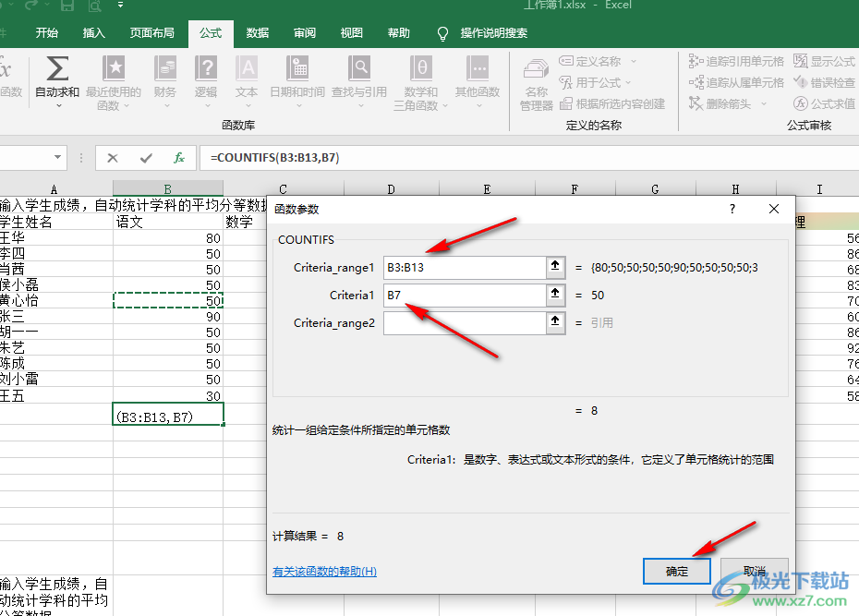This screenshot has width=859, height=616.
Task: Open the Name Manager (名称管理器)
Action: click(536, 84)
